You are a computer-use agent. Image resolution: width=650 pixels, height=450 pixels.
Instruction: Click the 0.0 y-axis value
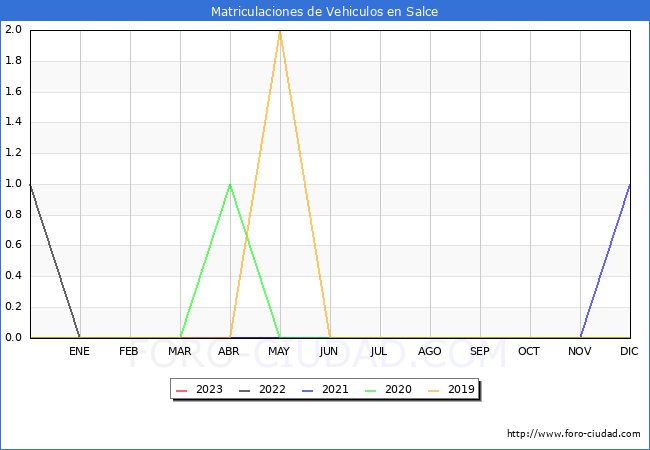13,337
